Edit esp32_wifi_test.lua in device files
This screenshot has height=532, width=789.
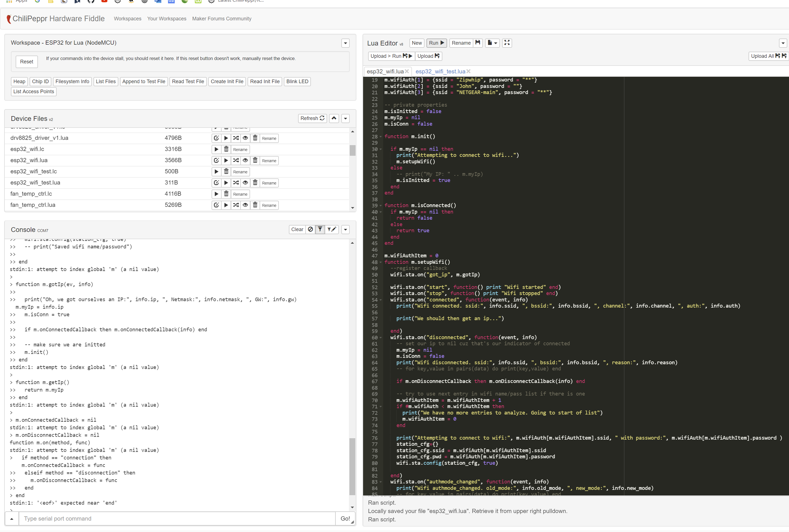point(216,183)
